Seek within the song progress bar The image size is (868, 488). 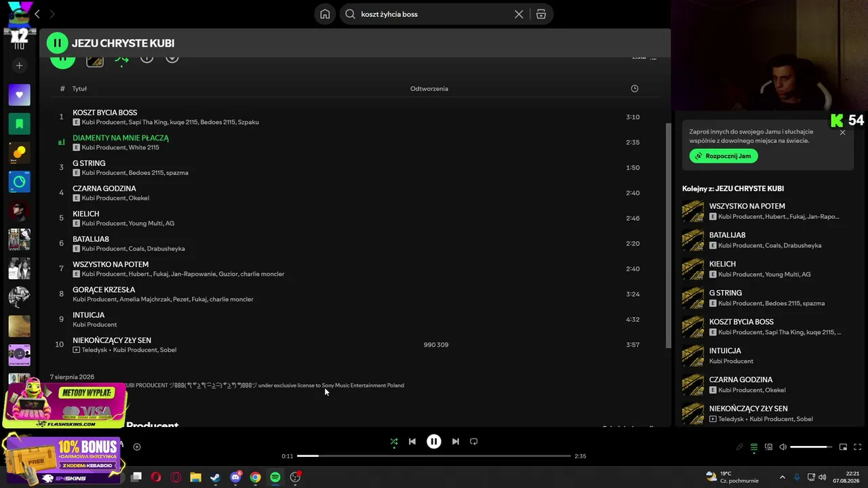tap(434, 456)
